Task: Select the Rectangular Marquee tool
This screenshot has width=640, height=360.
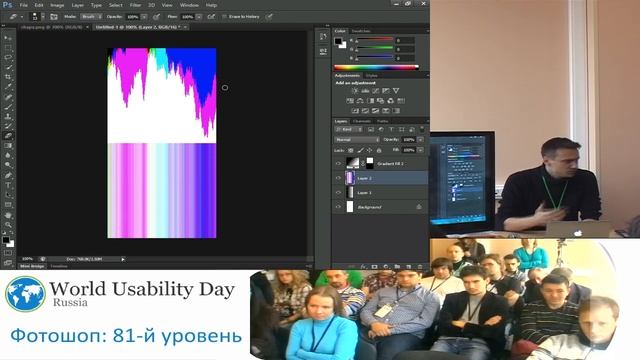Action: pyautogui.click(x=8, y=47)
